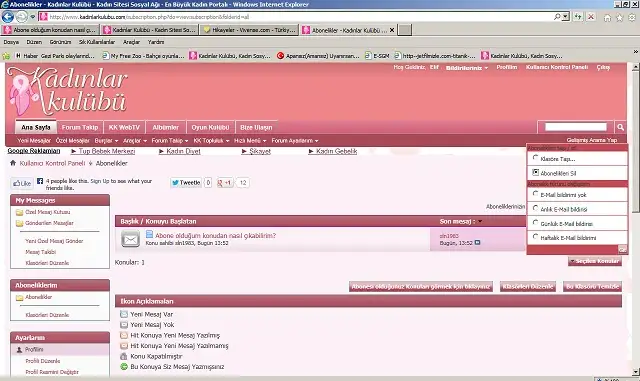Open the Oyun Kulübü tab
The height and width of the screenshot is (381, 640).
tap(210, 127)
